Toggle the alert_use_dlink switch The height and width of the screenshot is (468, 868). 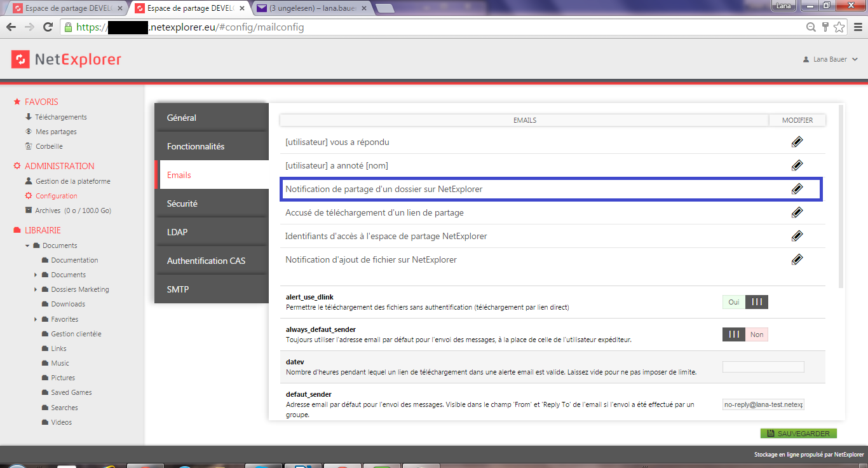tap(745, 302)
